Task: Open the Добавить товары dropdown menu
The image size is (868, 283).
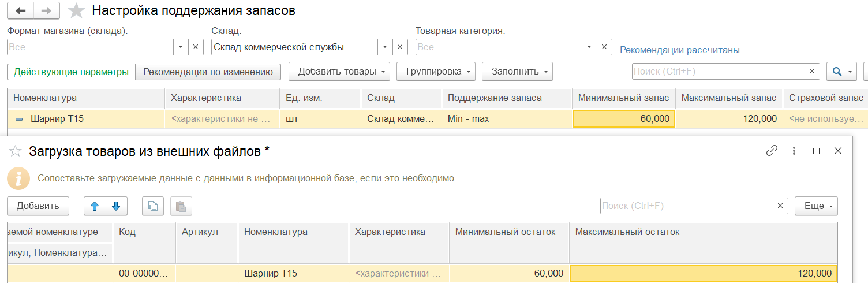Action: (339, 72)
